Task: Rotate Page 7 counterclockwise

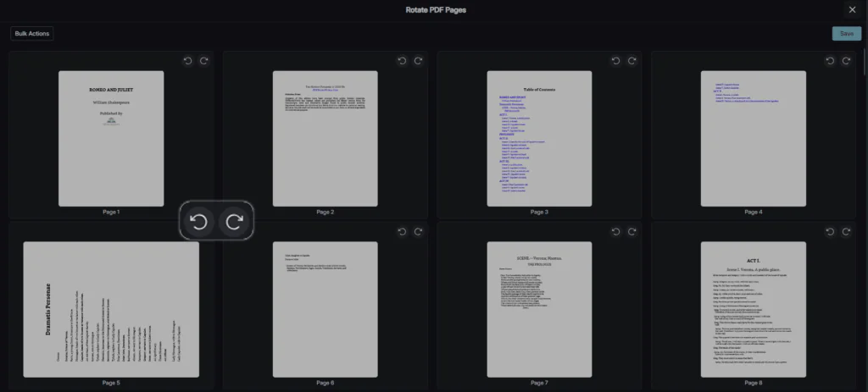Action: click(615, 232)
